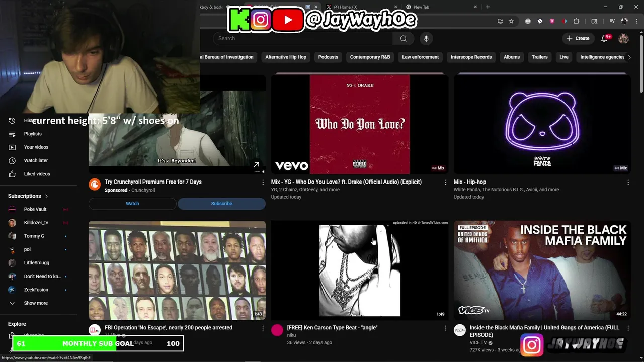Open options for YG Who Do You Love mix
The width and height of the screenshot is (644, 362).
pyautogui.click(x=445, y=183)
